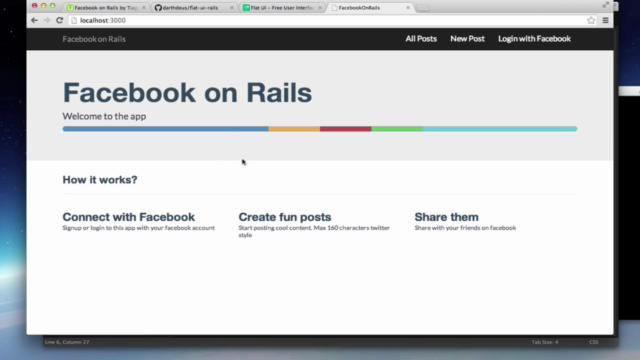Screen dimensions: 640x360
Task: Click the Connect with Facebook heading
Action: [129, 217]
